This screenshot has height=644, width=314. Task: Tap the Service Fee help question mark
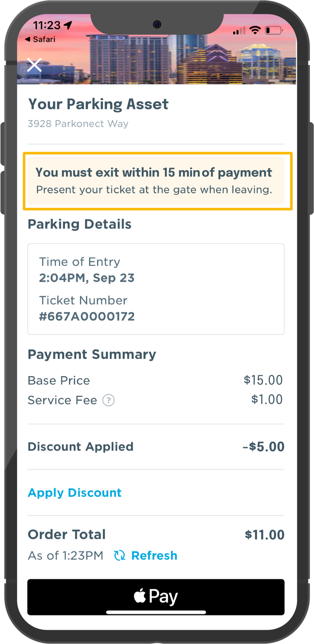point(108,400)
